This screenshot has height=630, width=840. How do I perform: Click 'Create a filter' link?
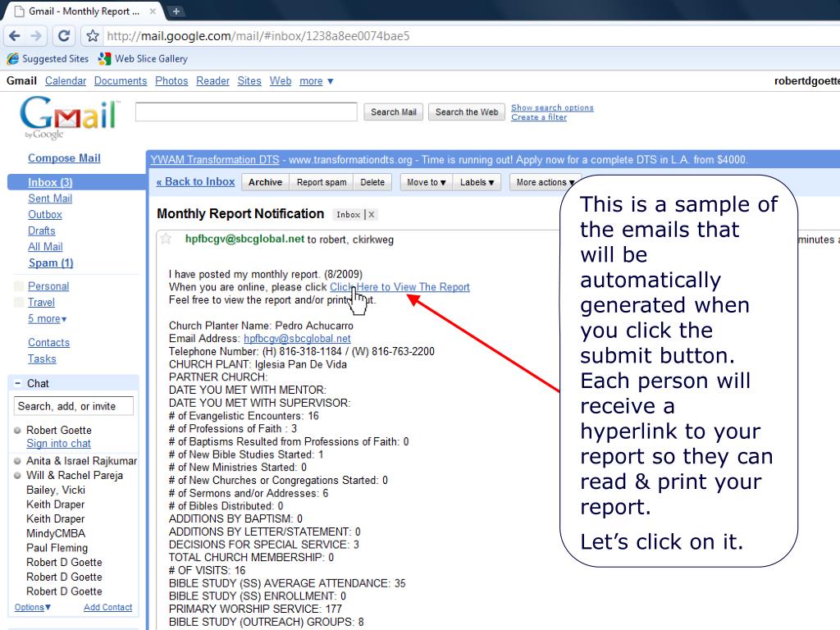[539, 117]
